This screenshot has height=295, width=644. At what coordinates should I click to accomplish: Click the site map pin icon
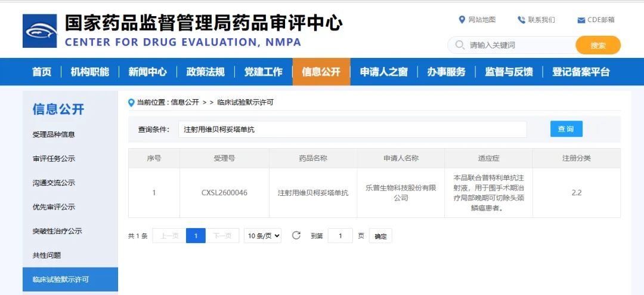coord(462,20)
